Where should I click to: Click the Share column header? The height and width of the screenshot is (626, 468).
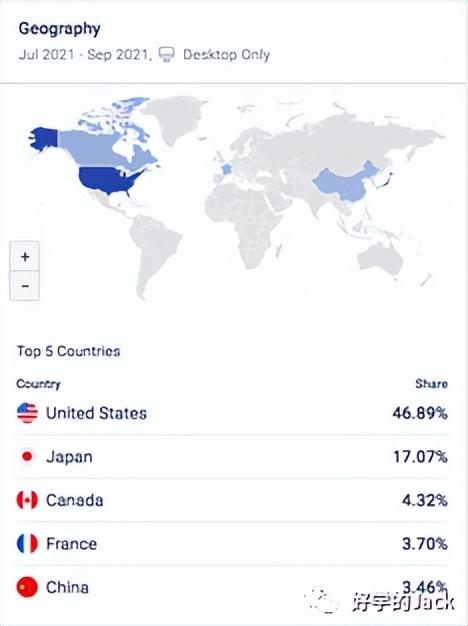coord(431,384)
